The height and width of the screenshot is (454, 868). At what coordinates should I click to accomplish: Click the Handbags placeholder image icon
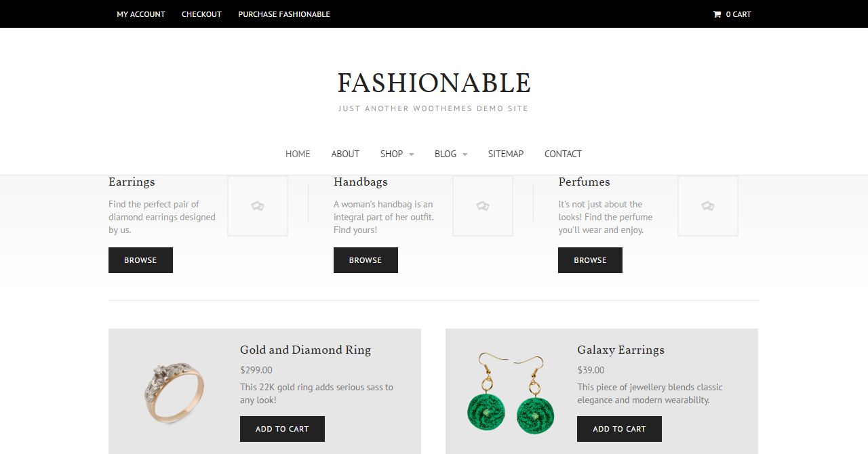(483, 206)
